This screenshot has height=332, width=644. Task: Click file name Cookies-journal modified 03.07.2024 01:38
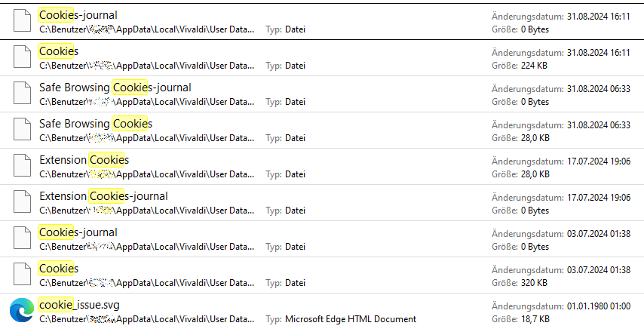pyautogui.click(x=78, y=232)
